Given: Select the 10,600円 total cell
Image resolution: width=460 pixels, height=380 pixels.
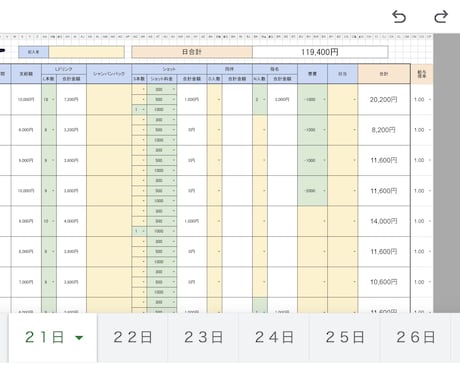Looking at the screenshot, I should [x=384, y=282].
